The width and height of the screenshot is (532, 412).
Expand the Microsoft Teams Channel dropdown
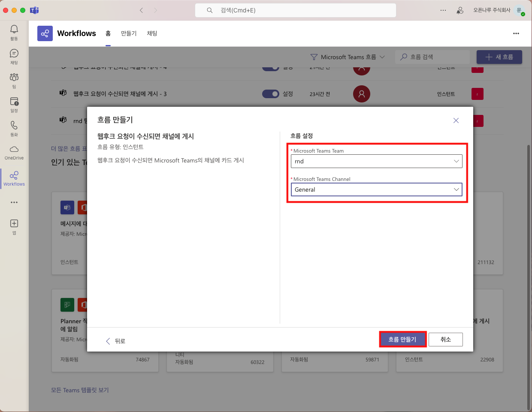[x=376, y=189]
